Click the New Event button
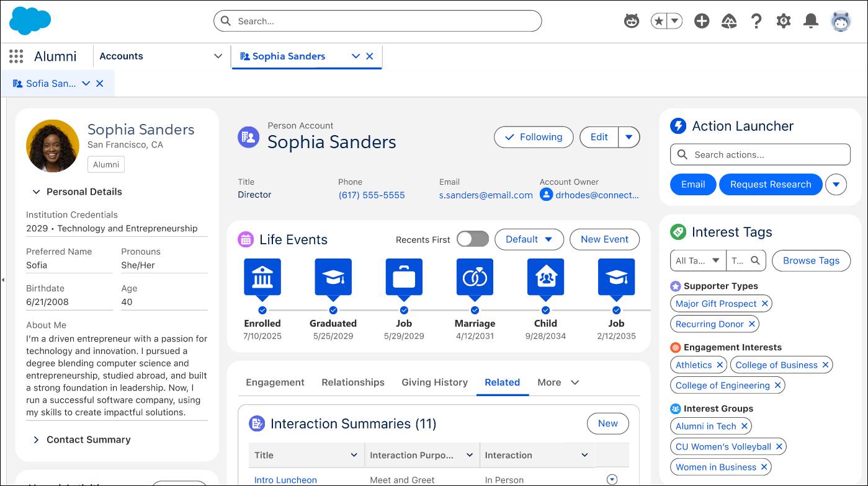Image resolution: width=868 pixels, height=486 pixels. tap(604, 239)
